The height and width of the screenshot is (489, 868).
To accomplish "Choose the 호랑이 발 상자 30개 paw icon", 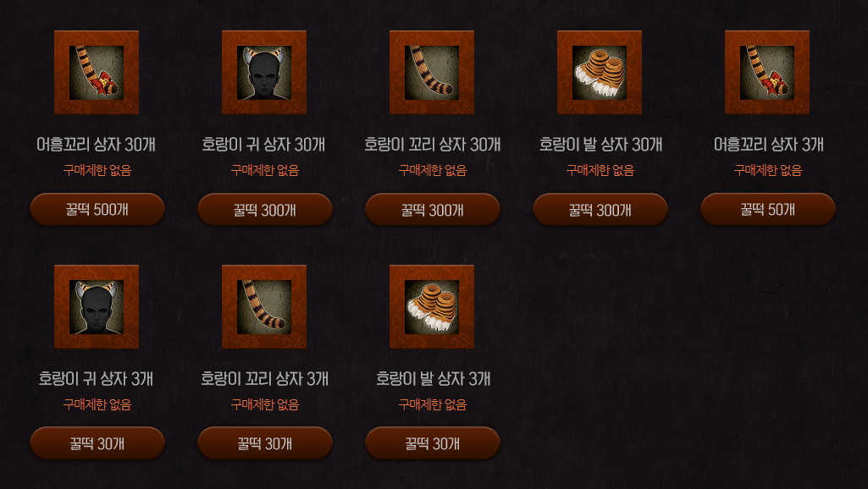I will point(600,73).
